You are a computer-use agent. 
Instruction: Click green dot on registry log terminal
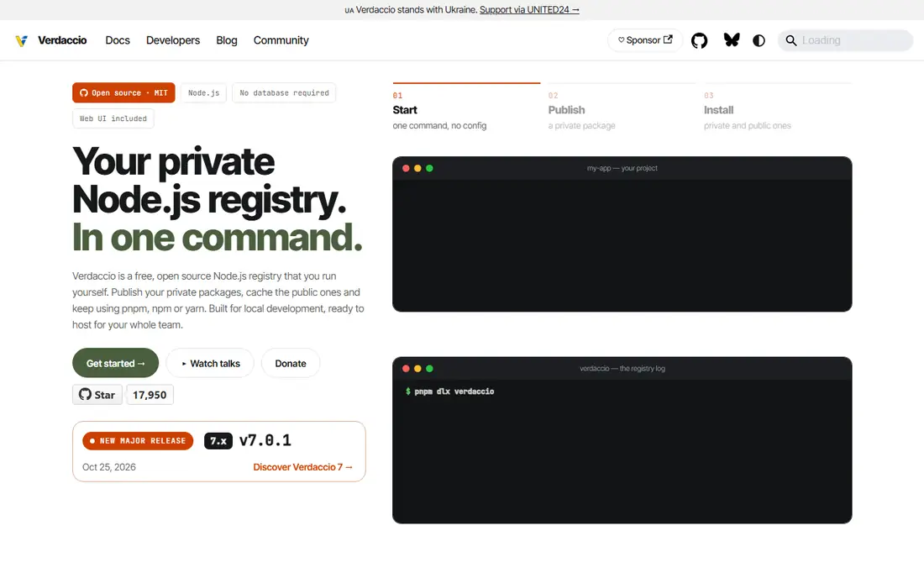click(x=429, y=369)
